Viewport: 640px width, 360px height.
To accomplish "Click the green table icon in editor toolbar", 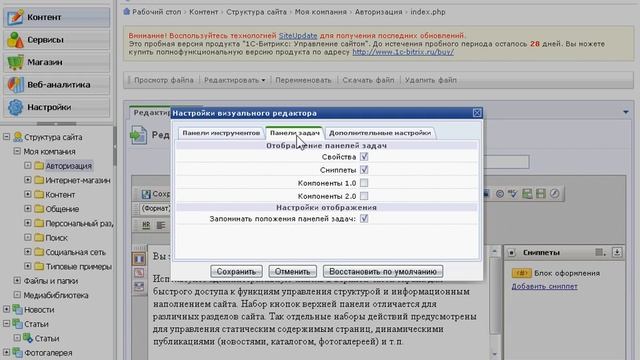I will tap(527, 193).
